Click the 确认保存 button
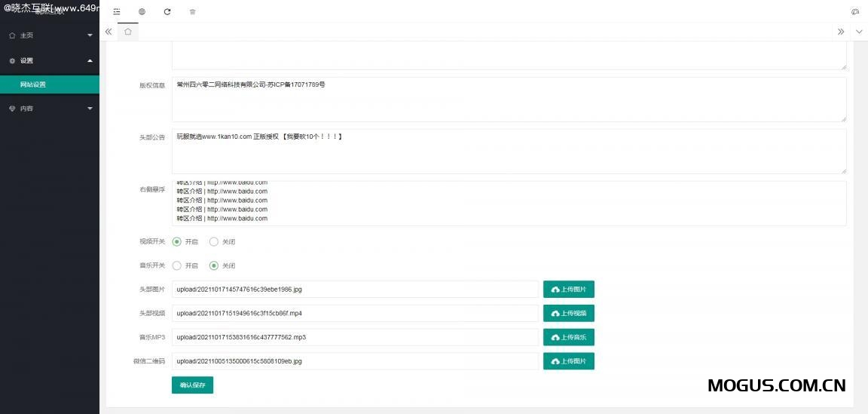The width and height of the screenshot is (868, 414). click(192, 385)
